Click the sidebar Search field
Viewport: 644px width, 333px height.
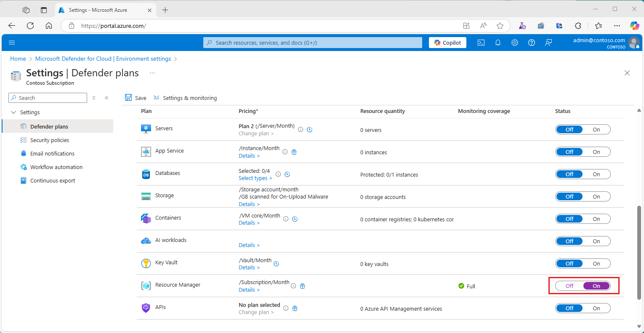tap(48, 98)
